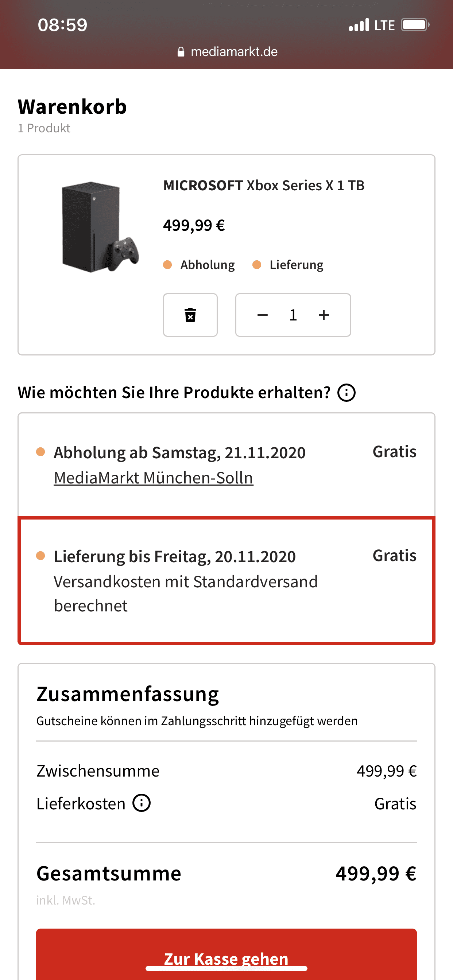This screenshot has width=453, height=980.
Task: Tap the Abholung availability indicator
Action: tap(199, 265)
